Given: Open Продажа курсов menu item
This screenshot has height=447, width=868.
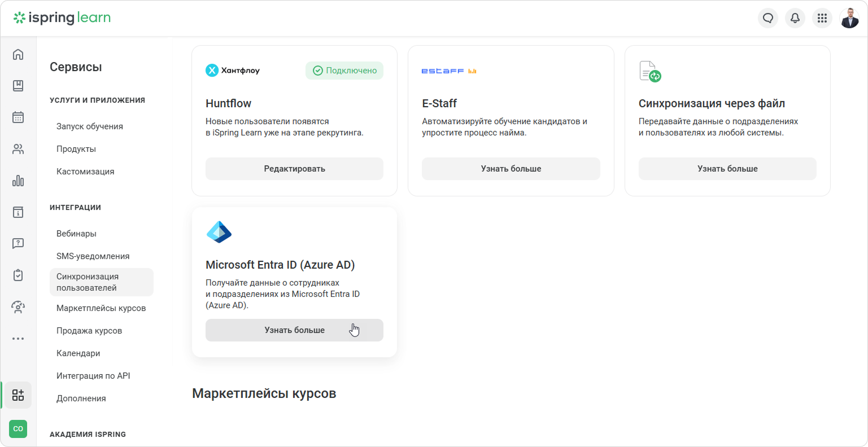Looking at the screenshot, I should coord(89,331).
